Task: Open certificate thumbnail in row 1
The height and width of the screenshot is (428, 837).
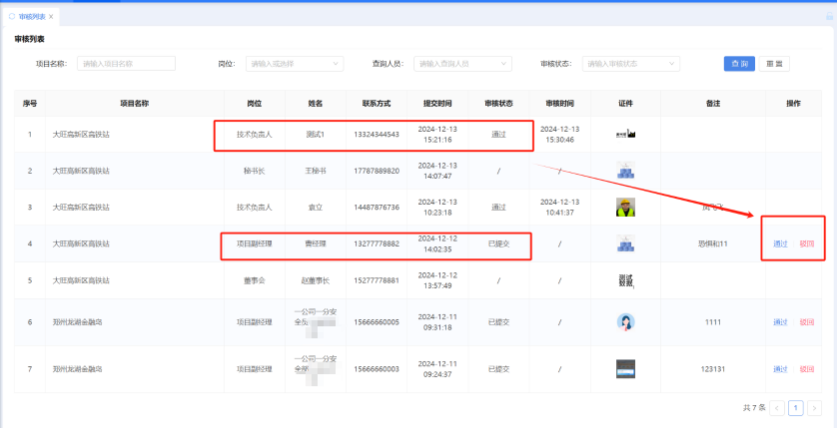Action: (626, 133)
